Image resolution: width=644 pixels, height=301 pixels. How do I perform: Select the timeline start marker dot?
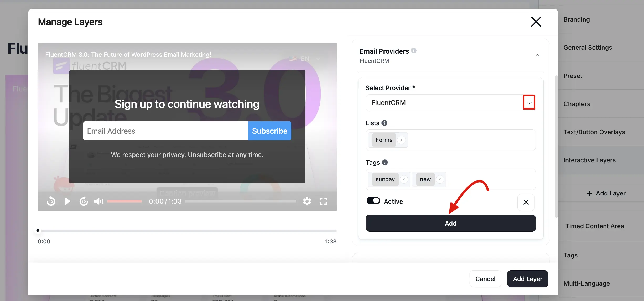point(38,230)
